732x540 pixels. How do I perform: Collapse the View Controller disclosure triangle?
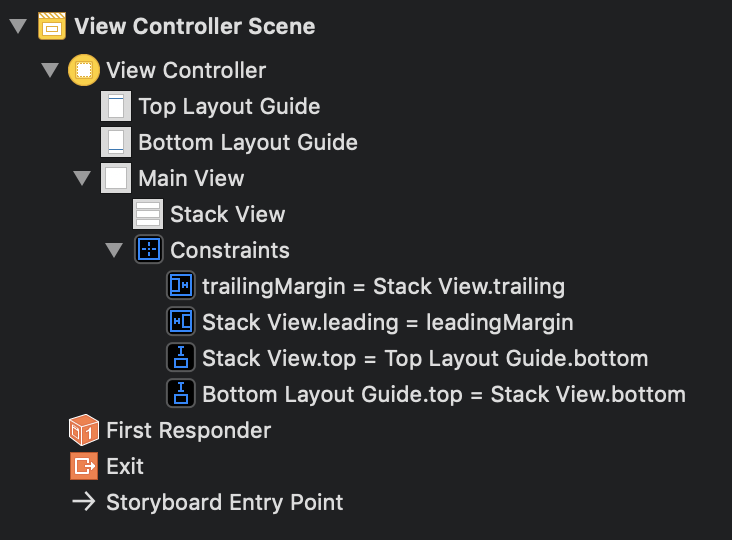[50, 70]
